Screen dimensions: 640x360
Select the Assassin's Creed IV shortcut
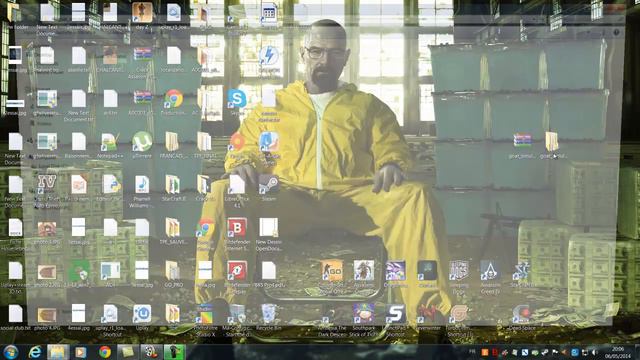(490, 271)
